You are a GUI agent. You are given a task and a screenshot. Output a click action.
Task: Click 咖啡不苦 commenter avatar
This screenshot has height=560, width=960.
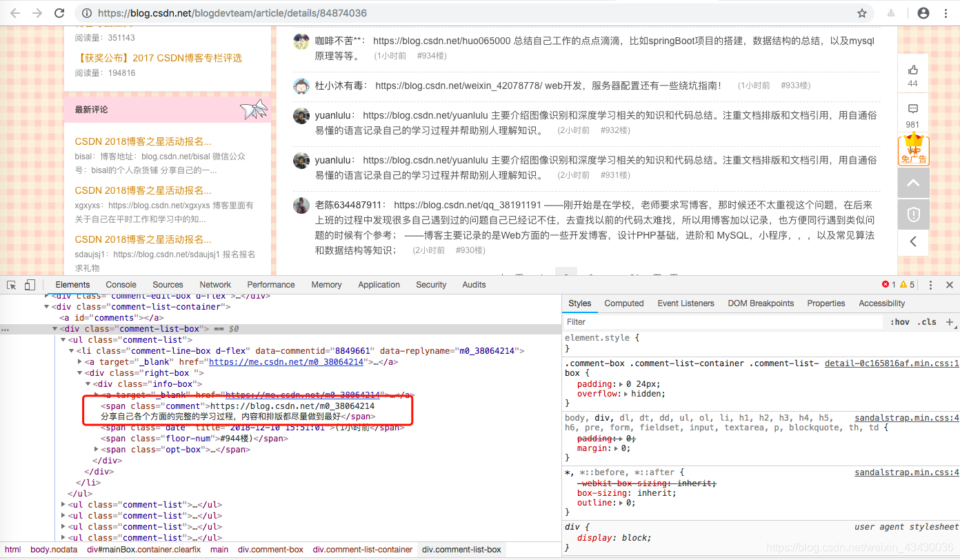click(x=301, y=41)
